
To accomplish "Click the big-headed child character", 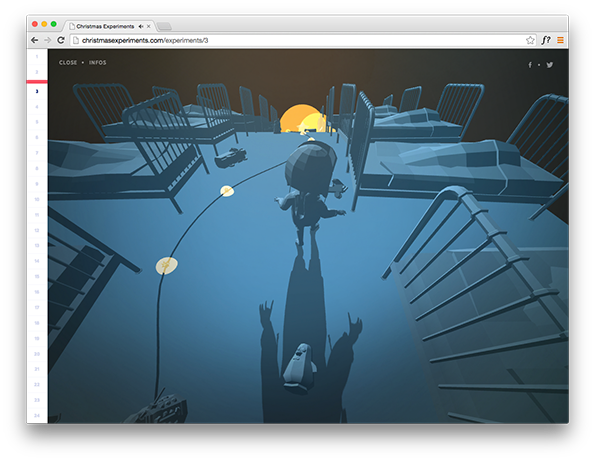I will pos(310,194).
